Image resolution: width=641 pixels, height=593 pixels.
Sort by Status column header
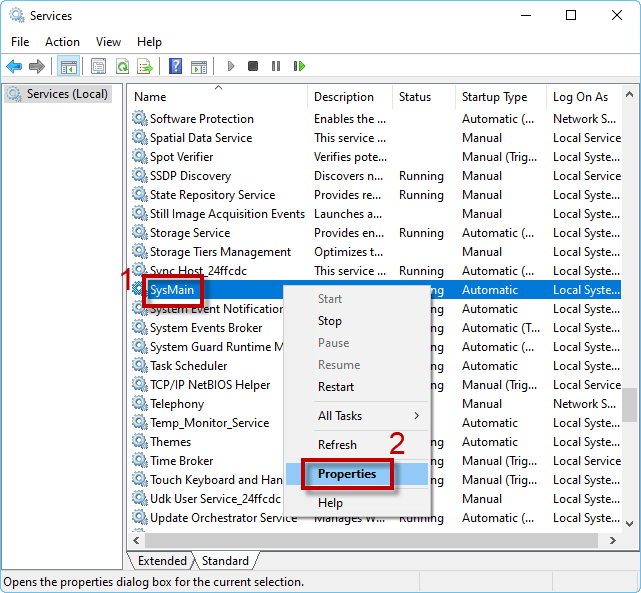pyautogui.click(x=424, y=97)
